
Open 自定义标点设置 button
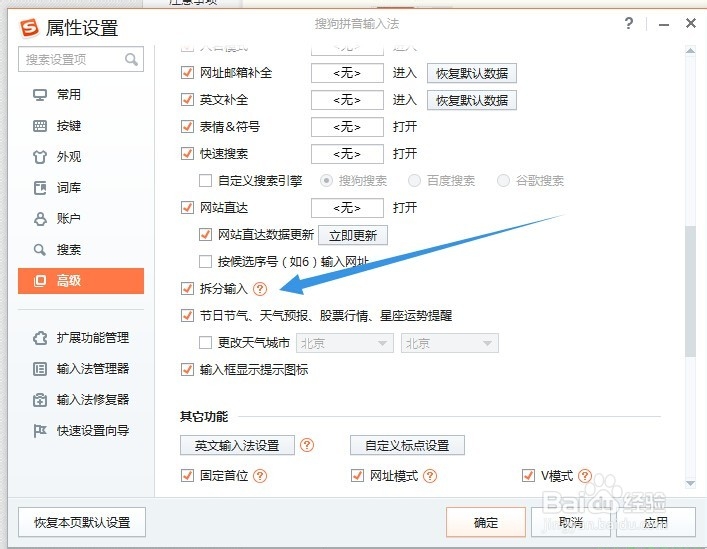coord(407,445)
